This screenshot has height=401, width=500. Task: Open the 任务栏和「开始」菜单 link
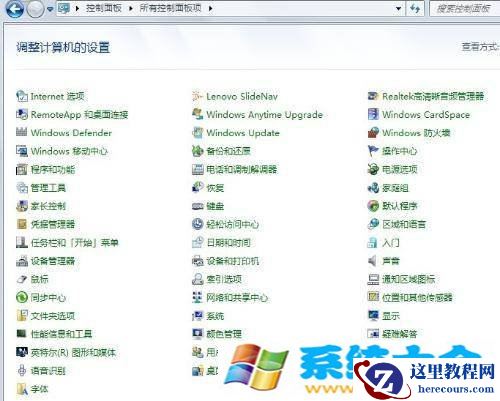pyautogui.click(x=75, y=242)
